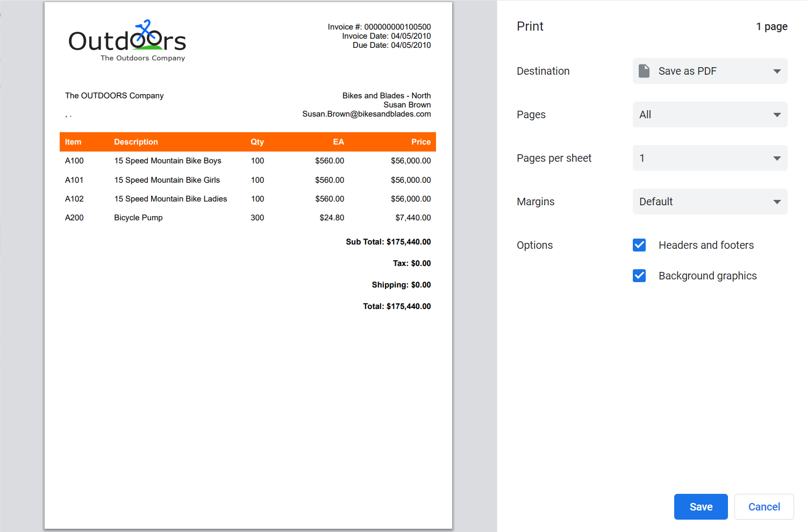The image size is (807, 532).
Task: Click 15 Speed Mountain Bike Ladies description
Action: click(170, 199)
